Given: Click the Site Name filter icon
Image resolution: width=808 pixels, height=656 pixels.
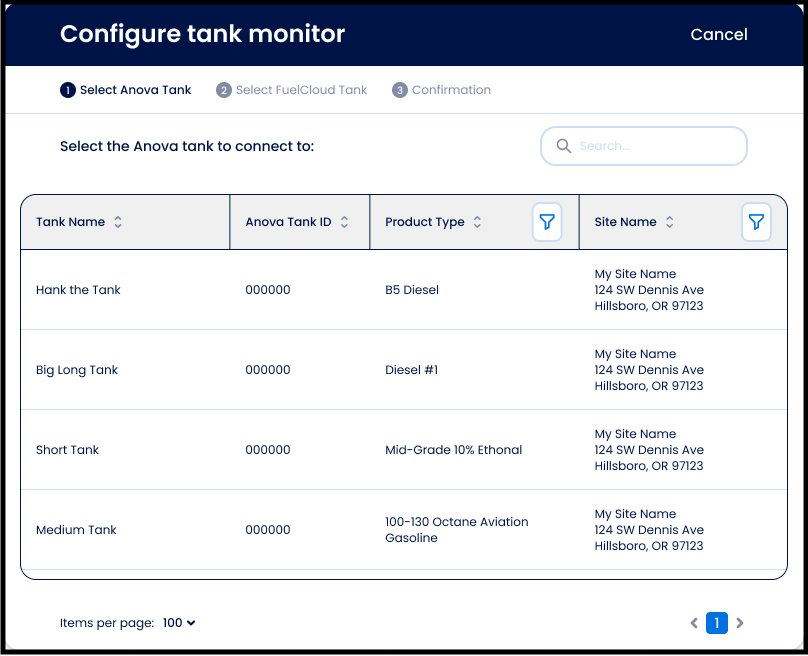Looking at the screenshot, I should [756, 222].
